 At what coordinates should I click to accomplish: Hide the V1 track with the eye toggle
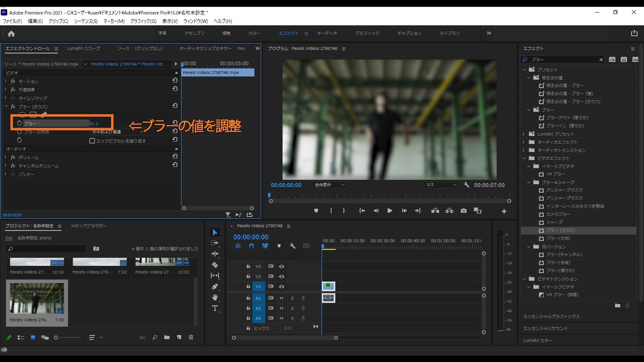[x=282, y=286]
